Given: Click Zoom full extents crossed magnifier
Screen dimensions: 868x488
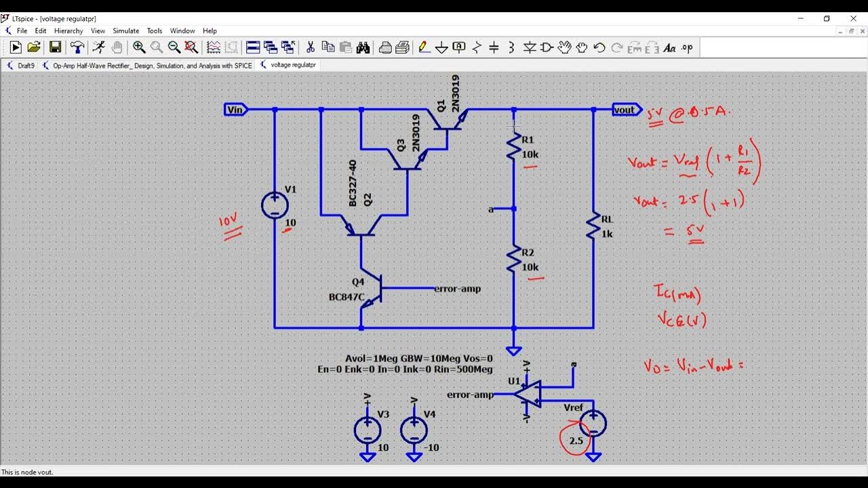Looking at the screenshot, I should coord(191,47).
